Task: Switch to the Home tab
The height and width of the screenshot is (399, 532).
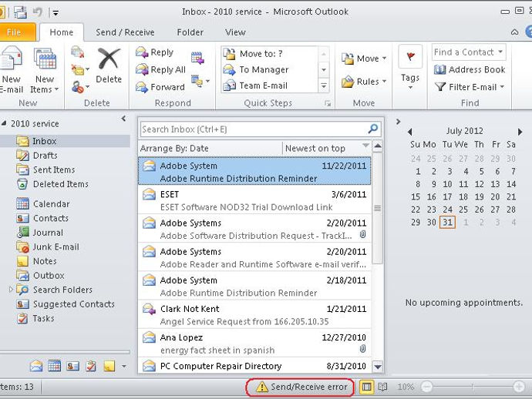Action: pyautogui.click(x=62, y=32)
